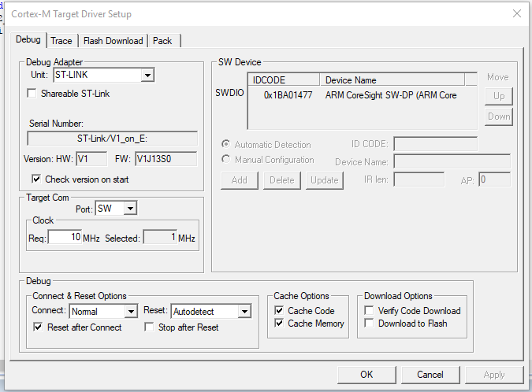
Task: Close the Cortex-M Target Driver Setup dialog
Action: pos(517,13)
